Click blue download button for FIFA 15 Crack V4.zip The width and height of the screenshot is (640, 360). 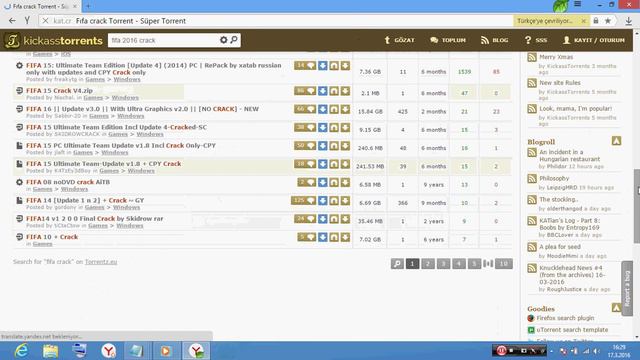322,91
